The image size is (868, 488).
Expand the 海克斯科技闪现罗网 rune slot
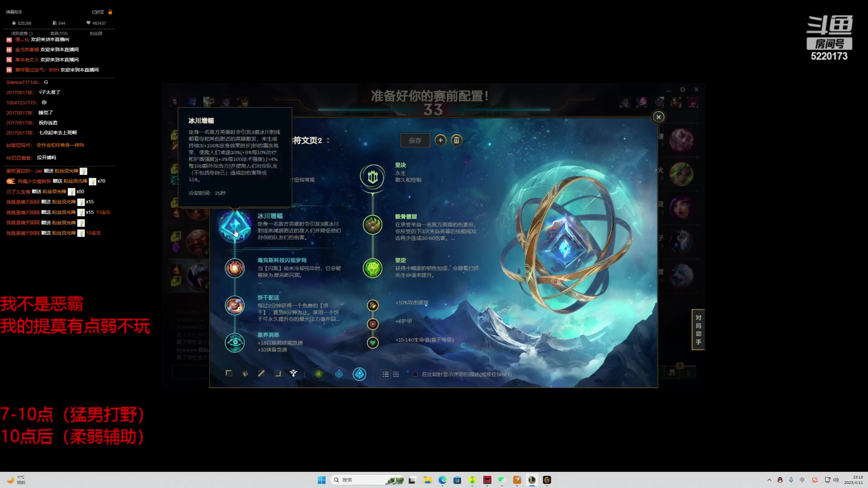tap(235, 268)
